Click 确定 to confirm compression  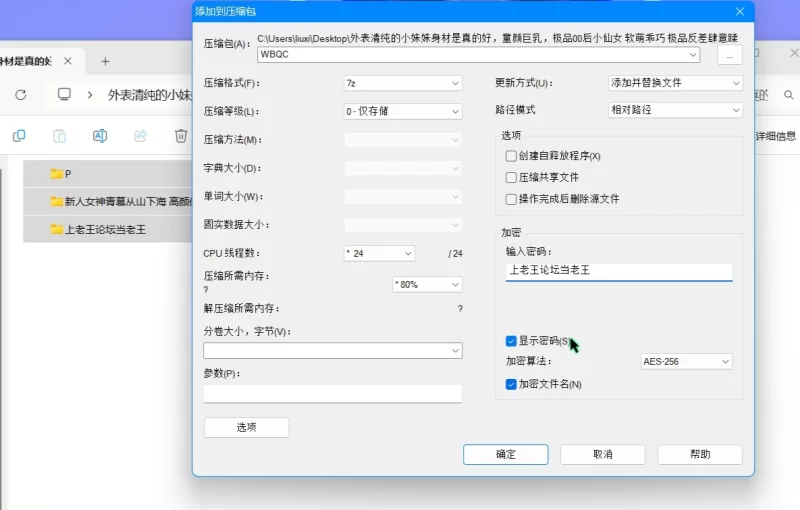click(506, 454)
